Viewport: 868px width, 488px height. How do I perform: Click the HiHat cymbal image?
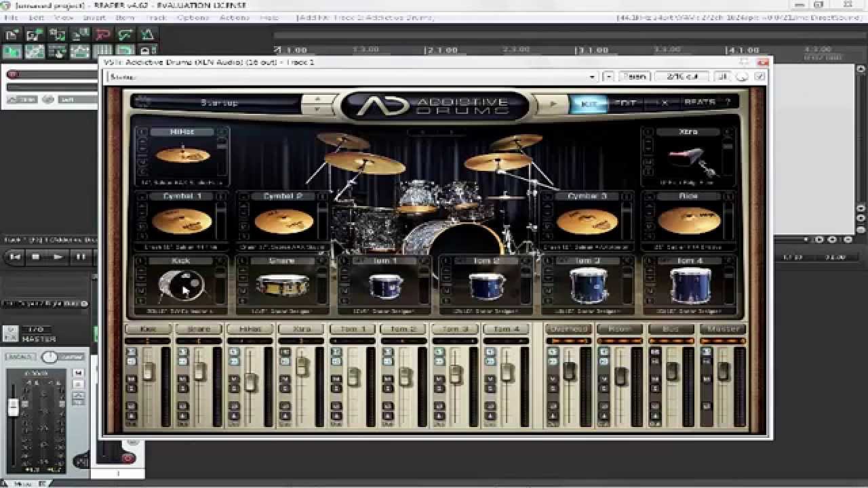point(182,155)
